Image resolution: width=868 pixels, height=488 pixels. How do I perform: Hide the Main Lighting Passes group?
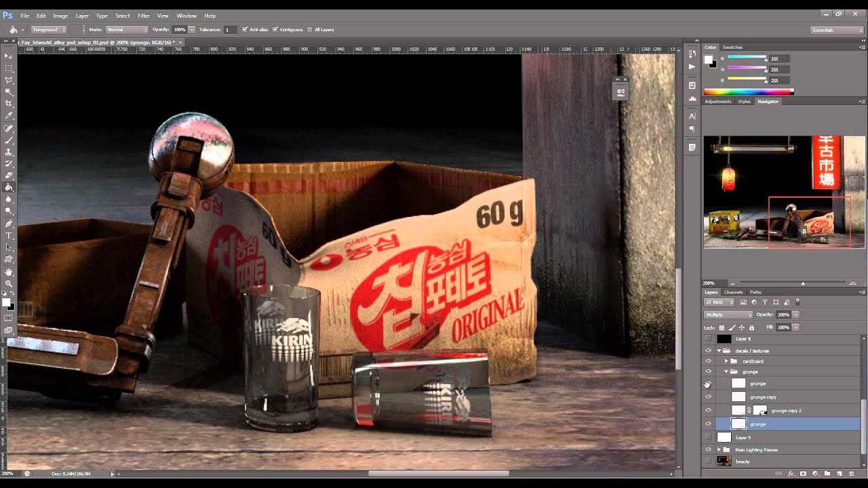pos(709,449)
